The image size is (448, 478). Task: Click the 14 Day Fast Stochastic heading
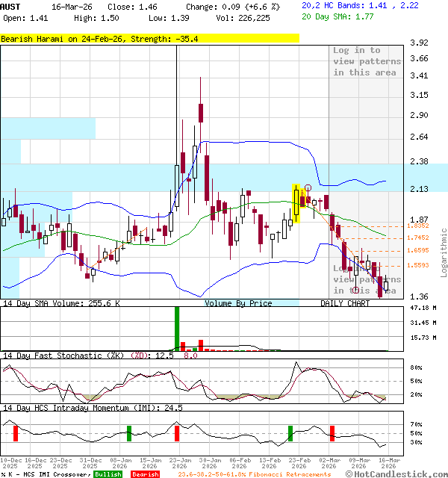pos(66,356)
